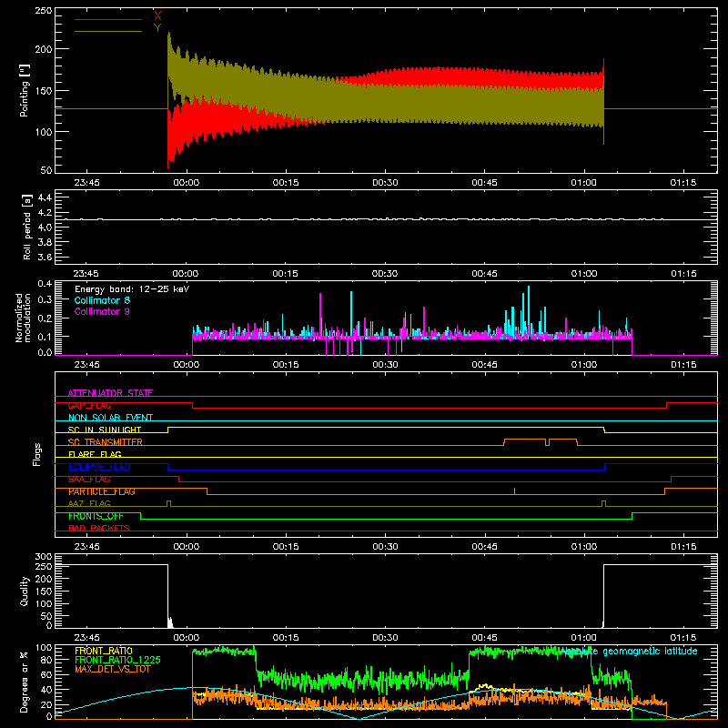Click 00:00 time label under modulation plot
Image resolution: width=728 pixels, height=728 pixels.
[x=187, y=365]
